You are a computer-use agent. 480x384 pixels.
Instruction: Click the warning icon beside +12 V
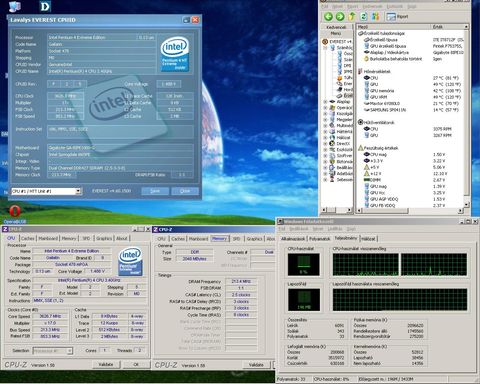coord(367,173)
